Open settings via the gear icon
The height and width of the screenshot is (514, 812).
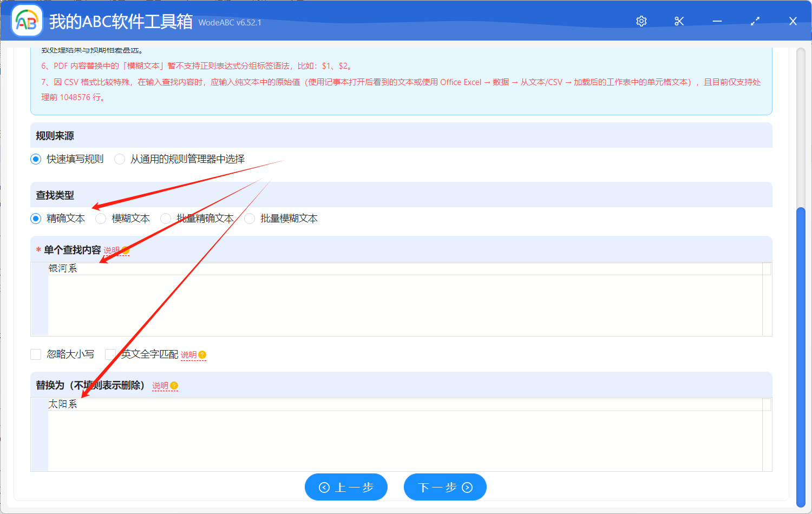[641, 21]
